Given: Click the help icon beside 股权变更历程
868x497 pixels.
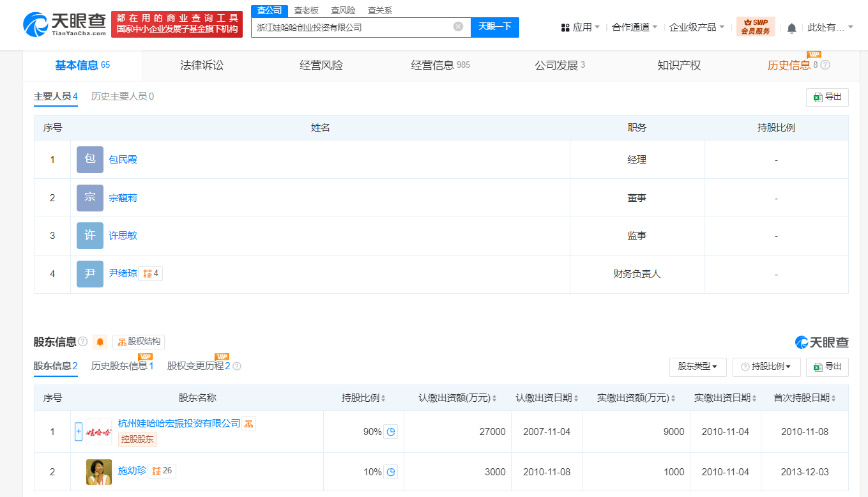Looking at the screenshot, I should (x=237, y=366).
